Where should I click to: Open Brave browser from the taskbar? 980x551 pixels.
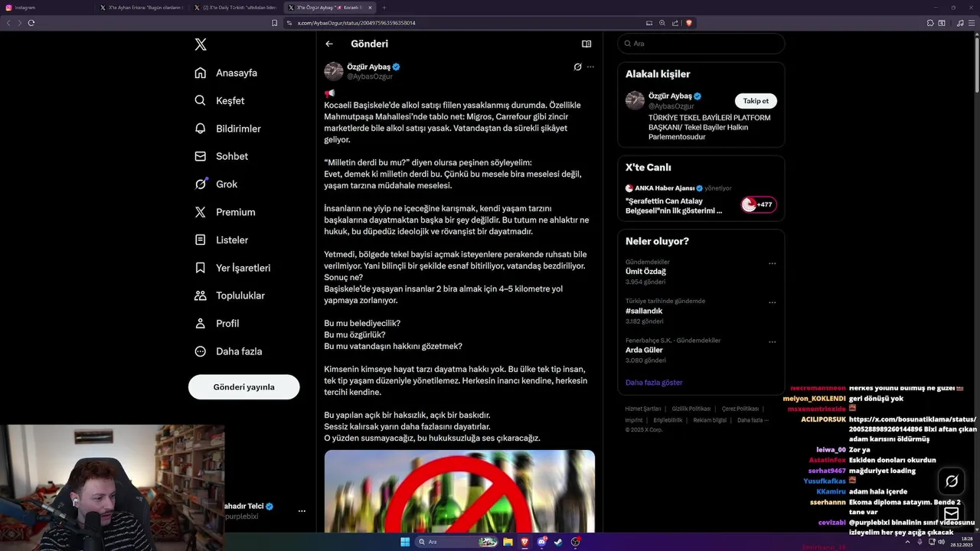point(524,542)
